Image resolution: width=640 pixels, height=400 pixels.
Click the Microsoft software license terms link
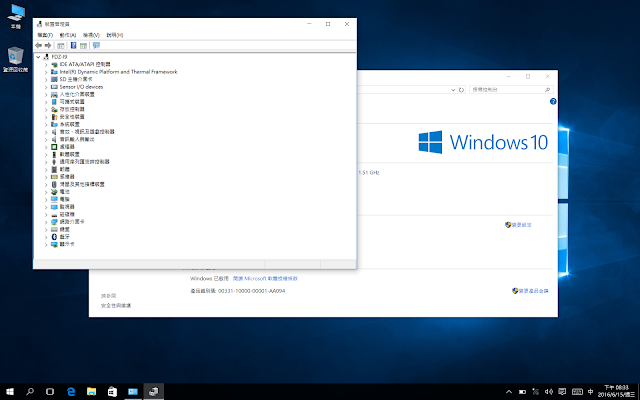[x=265, y=279]
